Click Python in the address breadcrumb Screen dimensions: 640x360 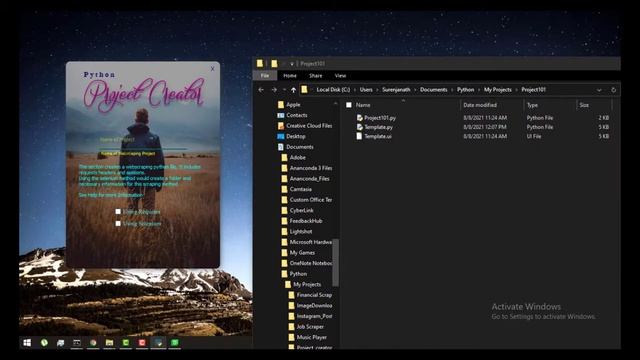pos(465,90)
